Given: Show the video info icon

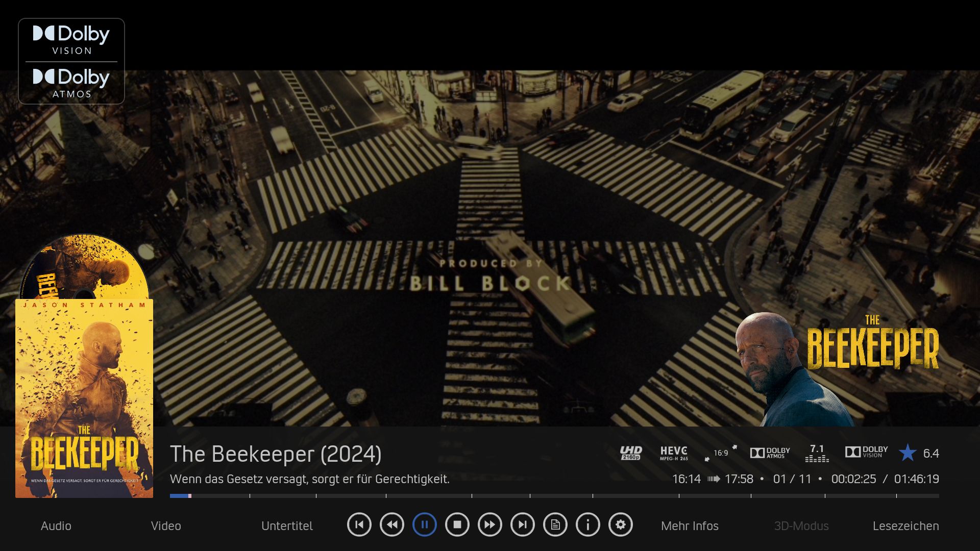Looking at the screenshot, I should click(x=588, y=524).
